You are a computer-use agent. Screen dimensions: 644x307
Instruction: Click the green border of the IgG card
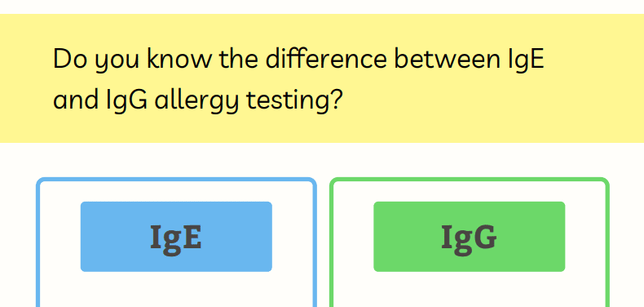click(607, 247)
